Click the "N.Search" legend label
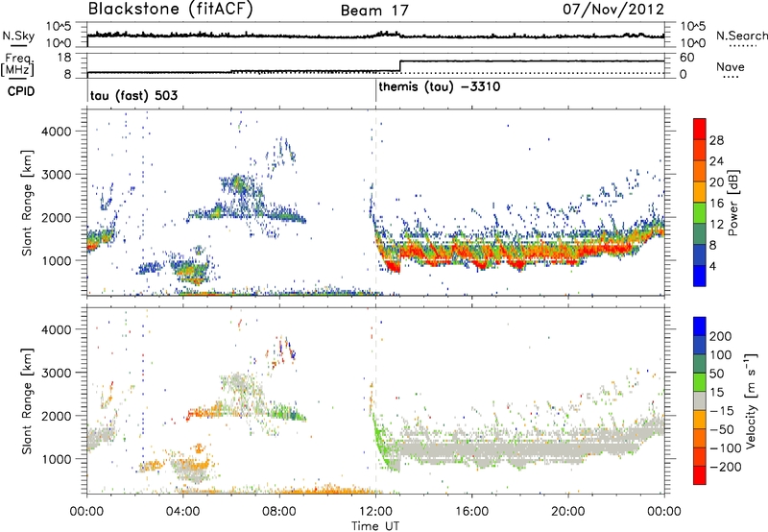 (742, 36)
